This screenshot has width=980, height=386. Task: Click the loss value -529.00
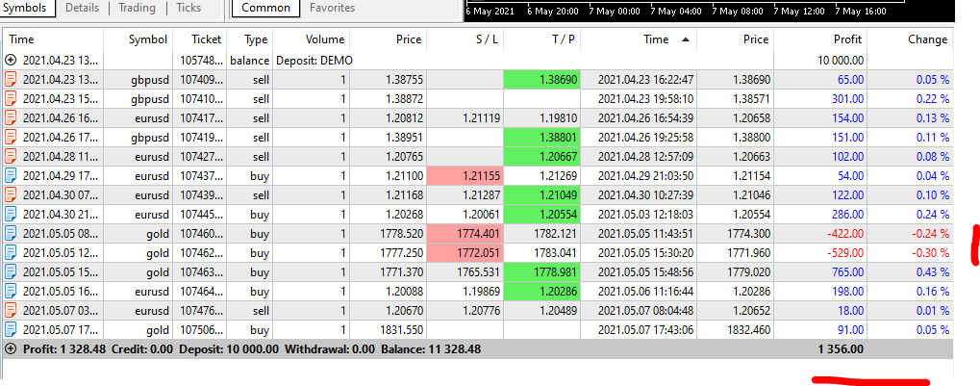[x=843, y=253]
